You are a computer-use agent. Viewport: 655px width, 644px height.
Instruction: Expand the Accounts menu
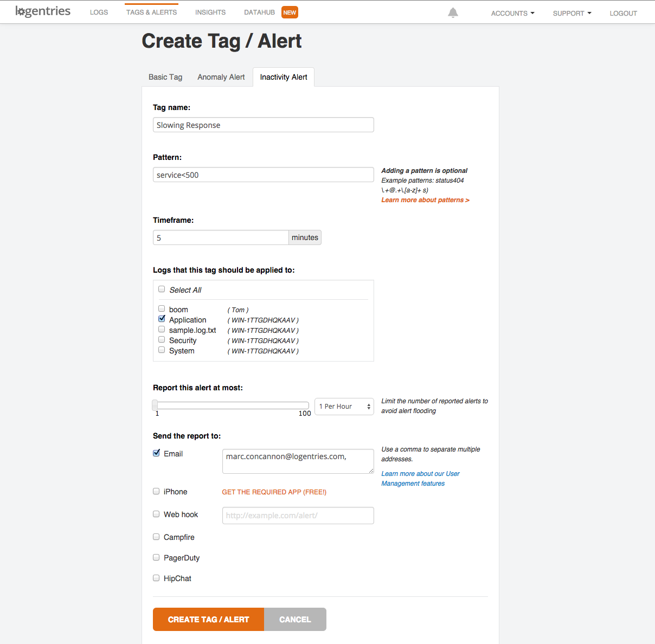coord(512,13)
